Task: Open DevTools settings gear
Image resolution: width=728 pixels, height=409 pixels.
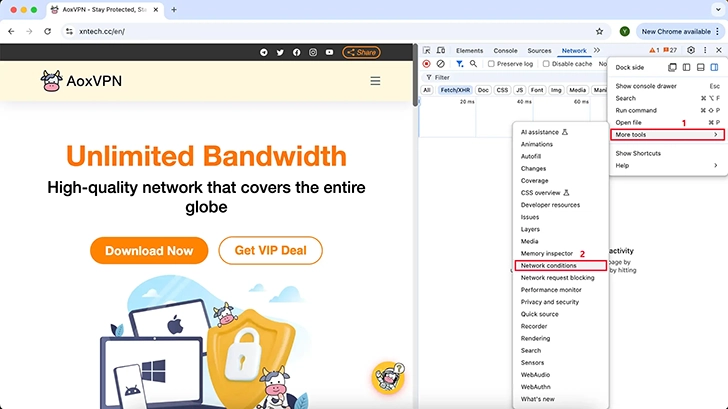Action: tap(690, 50)
